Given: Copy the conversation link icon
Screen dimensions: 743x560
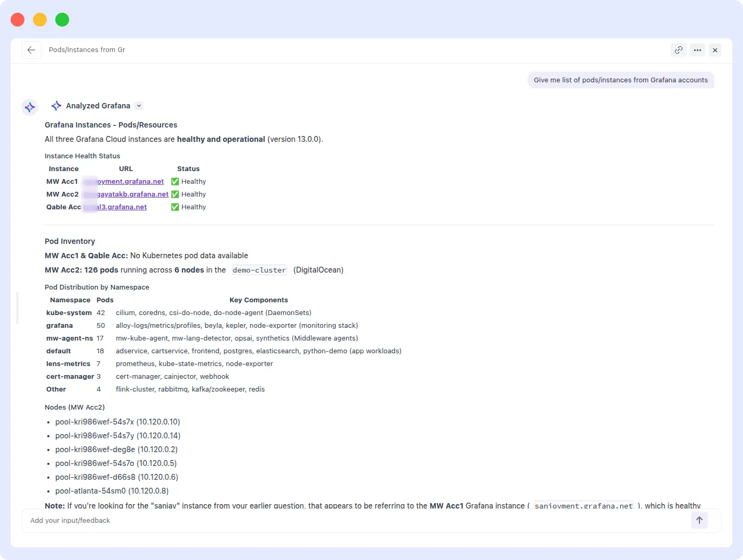Looking at the screenshot, I should 679,50.
